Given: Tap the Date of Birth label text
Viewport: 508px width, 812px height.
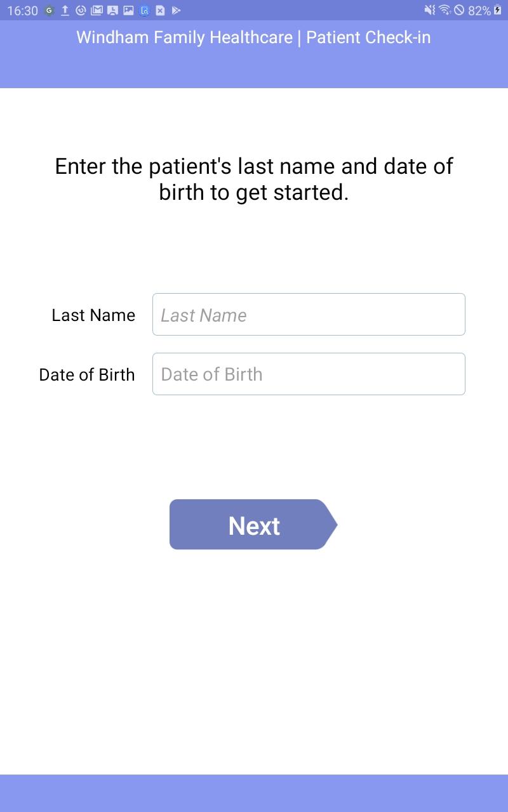Looking at the screenshot, I should click(x=87, y=375).
